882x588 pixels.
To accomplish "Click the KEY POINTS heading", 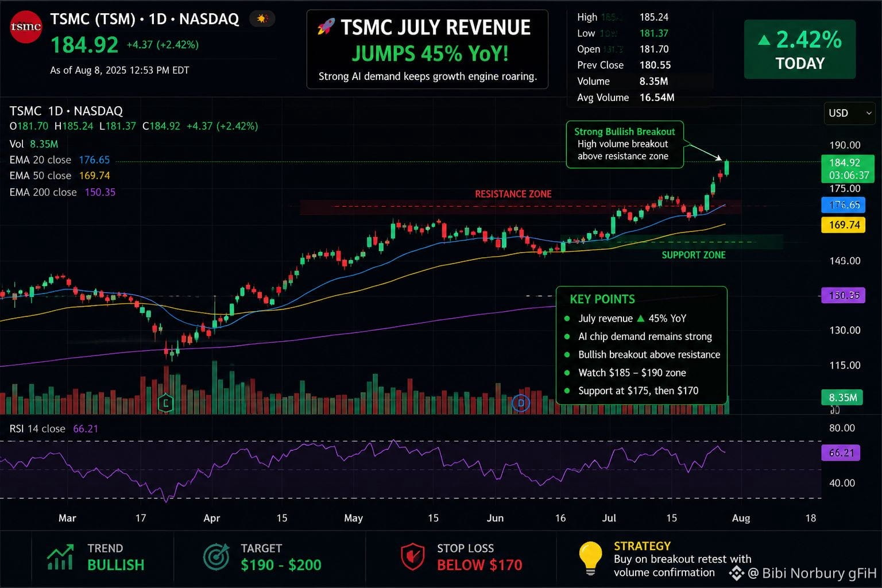I will [602, 299].
